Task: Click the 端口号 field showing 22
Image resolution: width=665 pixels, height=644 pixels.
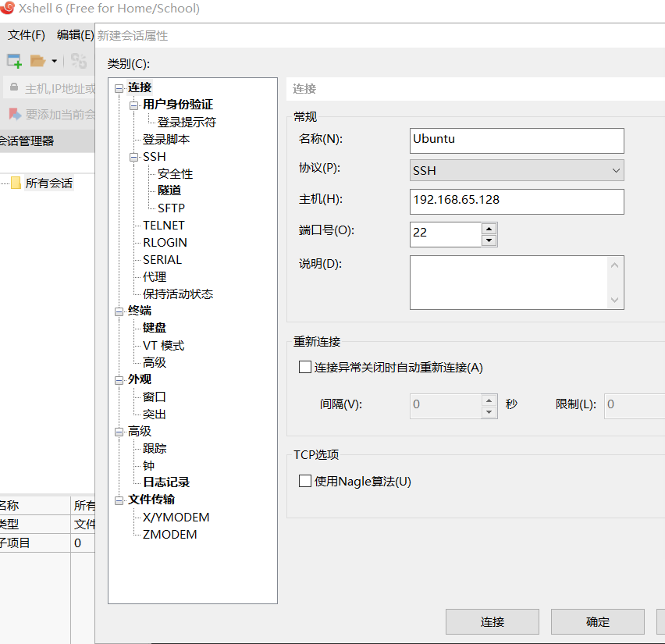Action: coord(446,234)
